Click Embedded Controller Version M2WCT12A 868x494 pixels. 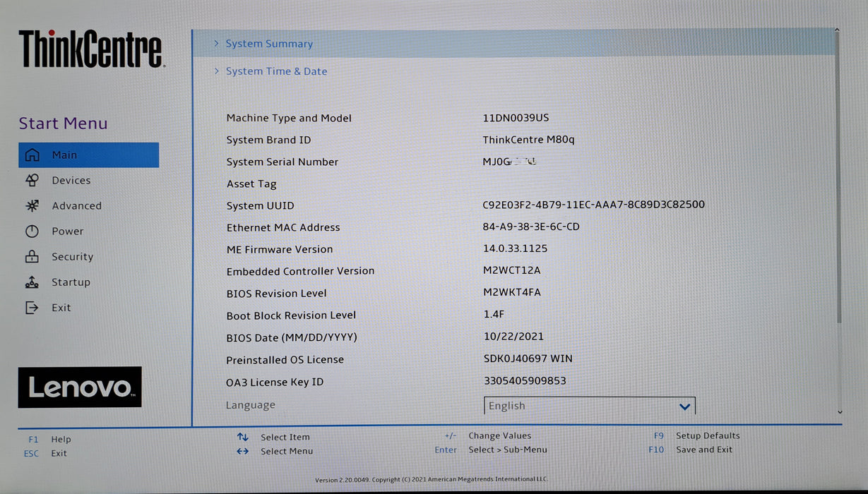click(511, 270)
